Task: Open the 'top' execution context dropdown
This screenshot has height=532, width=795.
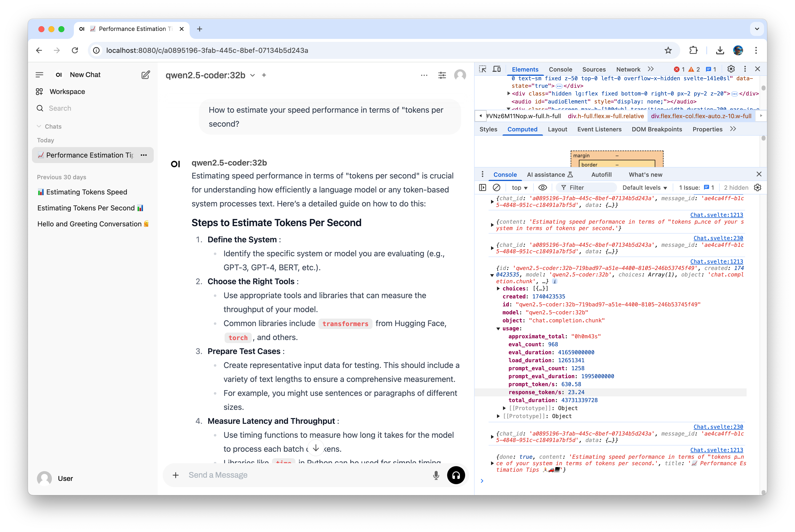Action: click(x=520, y=187)
